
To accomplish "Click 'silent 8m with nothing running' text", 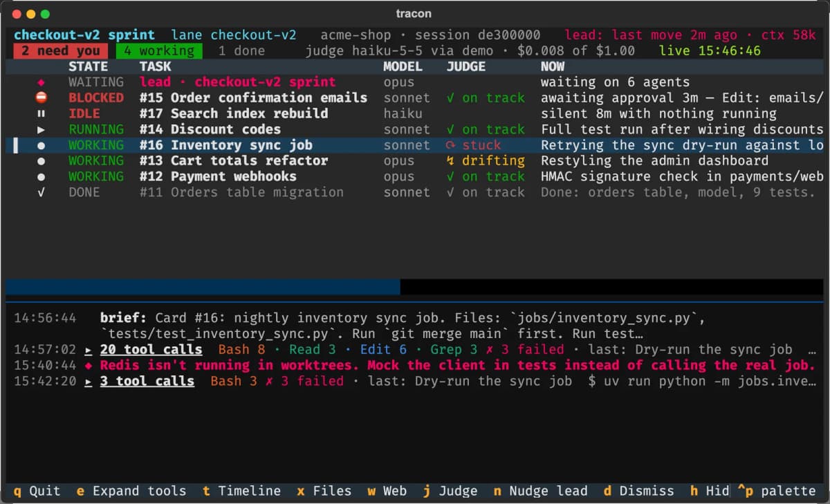I will (x=658, y=114).
